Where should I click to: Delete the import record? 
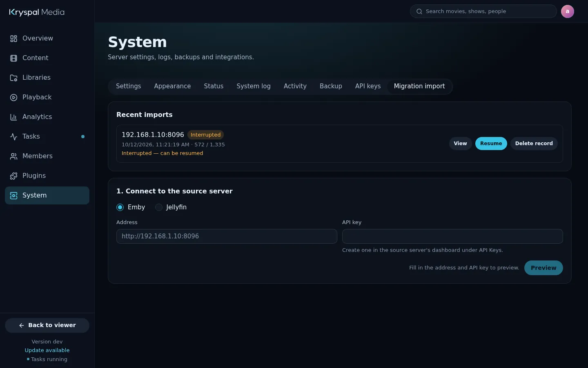tap(534, 144)
